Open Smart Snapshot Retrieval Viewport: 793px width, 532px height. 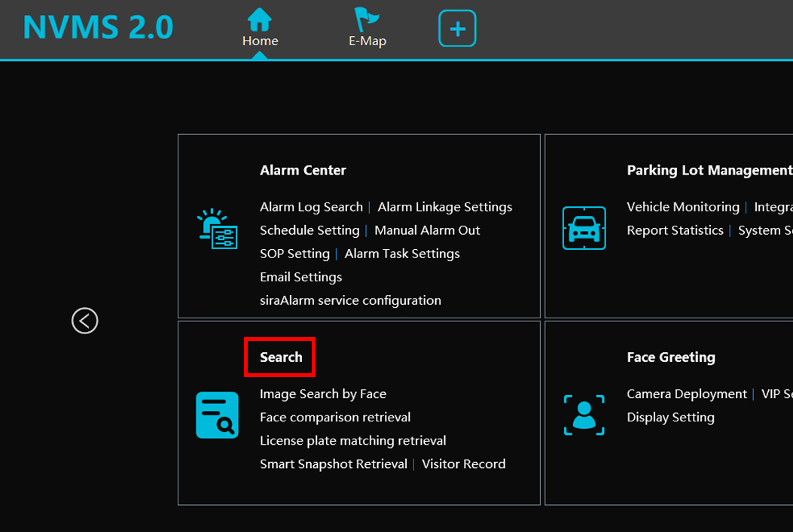click(x=333, y=464)
